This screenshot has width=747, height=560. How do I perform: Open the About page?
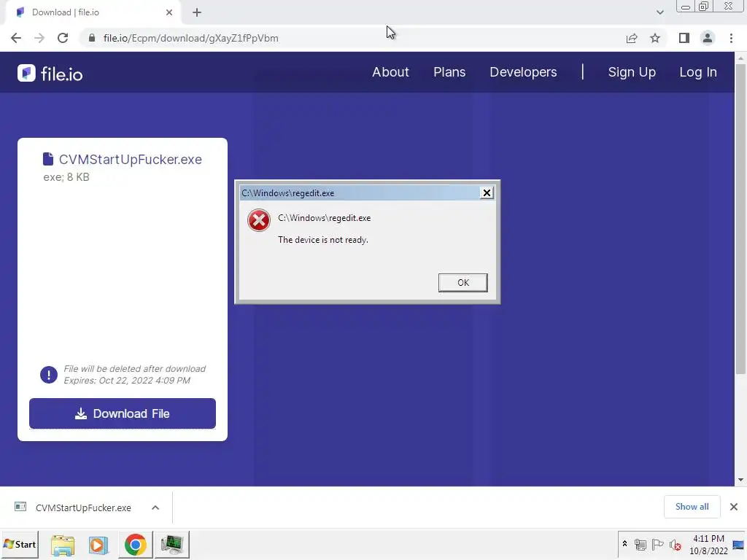[391, 72]
